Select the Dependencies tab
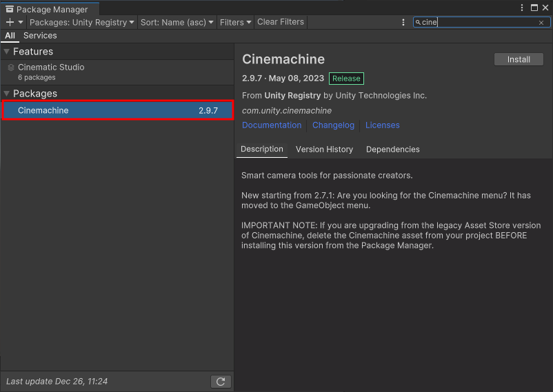 392,149
